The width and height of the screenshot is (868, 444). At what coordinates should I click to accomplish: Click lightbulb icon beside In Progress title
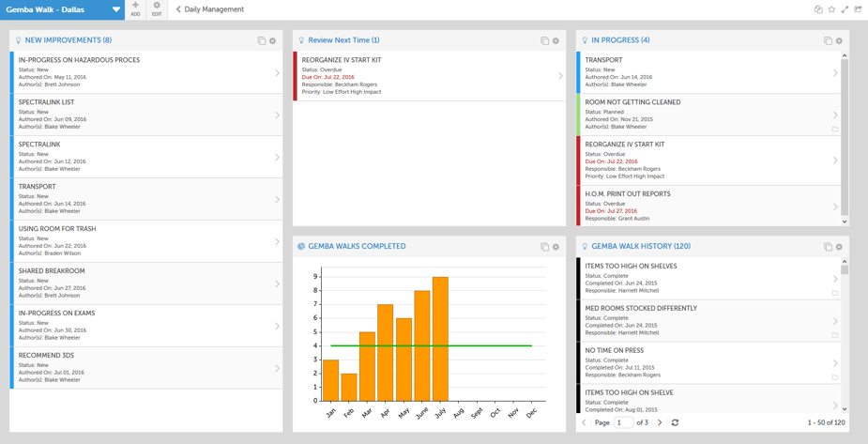(x=586, y=40)
